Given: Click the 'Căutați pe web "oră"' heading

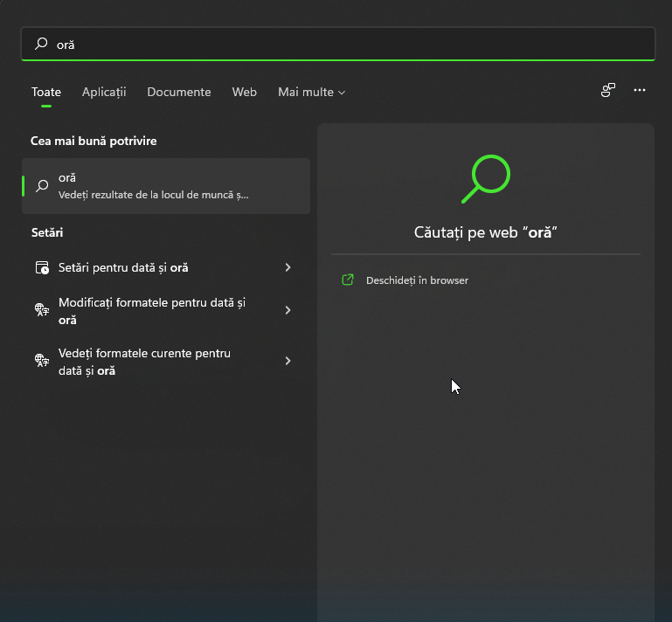Looking at the screenshot, I should click(x=486, y=232).
